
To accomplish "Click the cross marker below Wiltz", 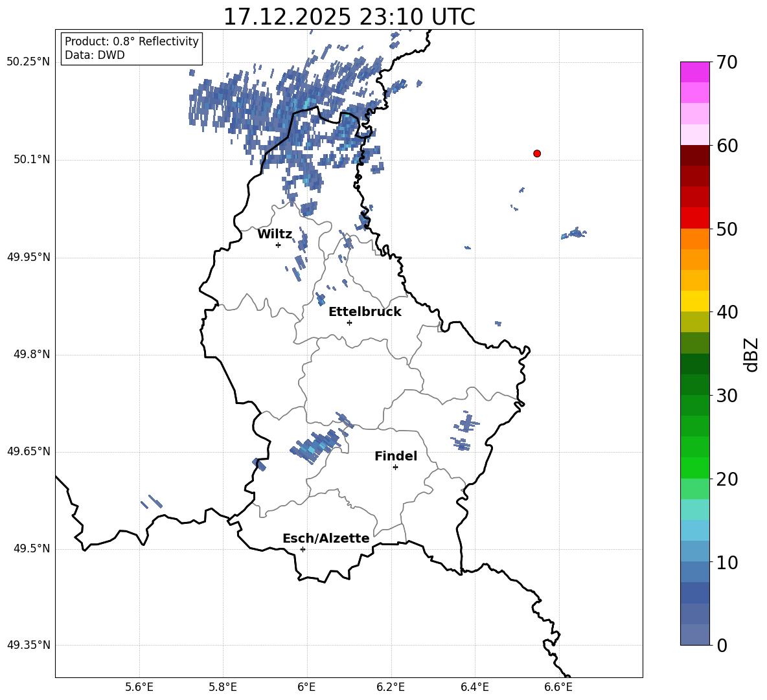I will pyautogui.click(x=278, y=245).
